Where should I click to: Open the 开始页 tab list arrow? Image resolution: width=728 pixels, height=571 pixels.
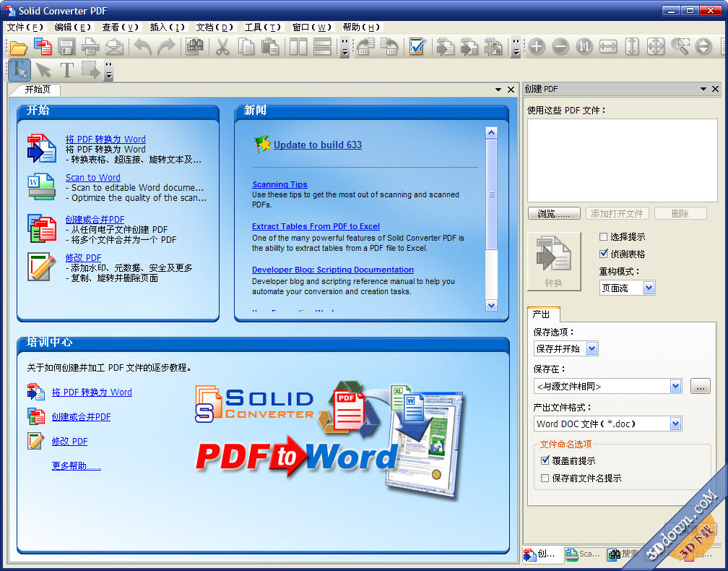pyautogui.click(x=498, y=89)
